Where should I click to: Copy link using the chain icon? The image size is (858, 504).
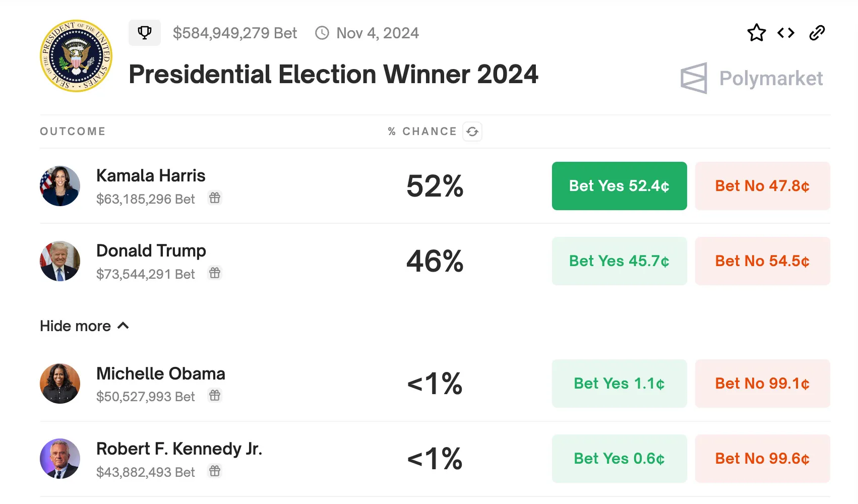pos(817,33)
